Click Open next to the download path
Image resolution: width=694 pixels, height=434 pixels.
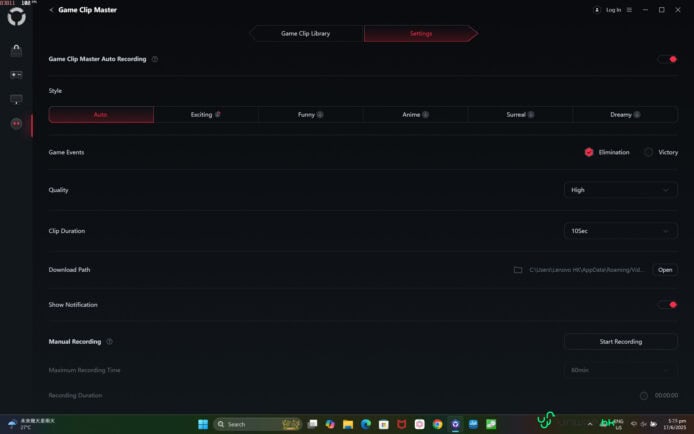[x=665, y=270]
